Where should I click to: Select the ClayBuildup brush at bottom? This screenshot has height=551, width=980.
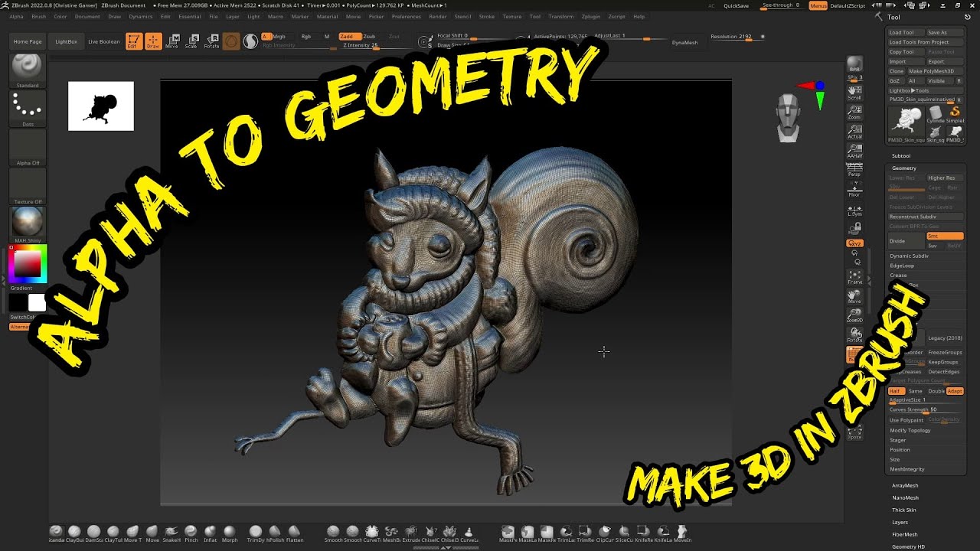(74, 533)
